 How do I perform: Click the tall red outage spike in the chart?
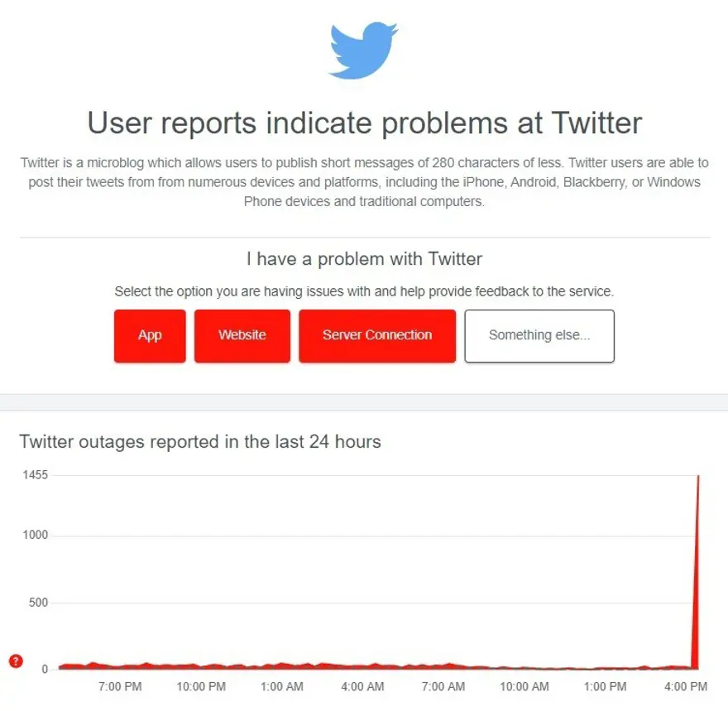(697, 579)
